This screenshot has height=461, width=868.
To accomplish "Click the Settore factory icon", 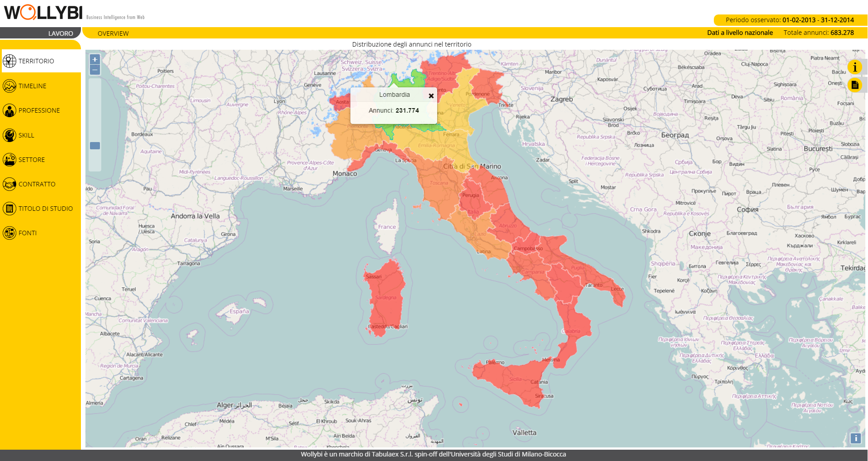I will pyautogui.click(x=9, y=160).
